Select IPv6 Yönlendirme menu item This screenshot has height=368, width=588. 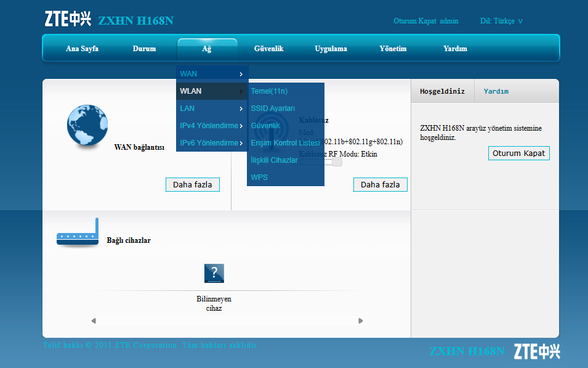point(212,143)
